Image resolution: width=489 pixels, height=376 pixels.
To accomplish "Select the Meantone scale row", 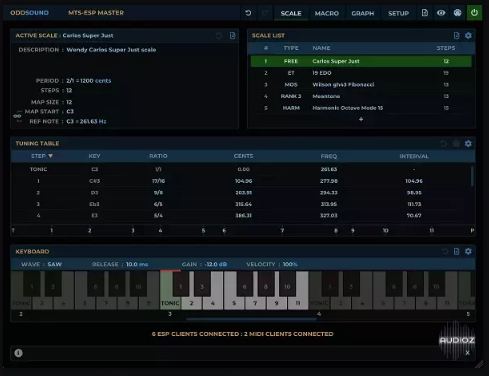I will tap(361, 96).
